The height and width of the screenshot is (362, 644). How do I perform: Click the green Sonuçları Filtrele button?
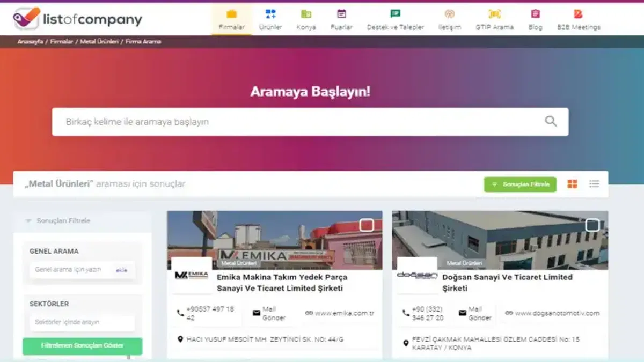tap(520, 184)
